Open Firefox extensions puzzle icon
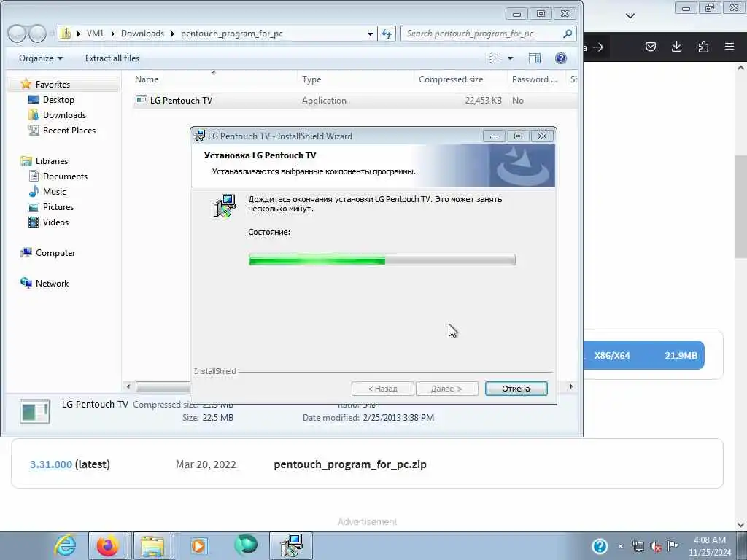This screenshot has height=560, width=747. pos(703,47)
